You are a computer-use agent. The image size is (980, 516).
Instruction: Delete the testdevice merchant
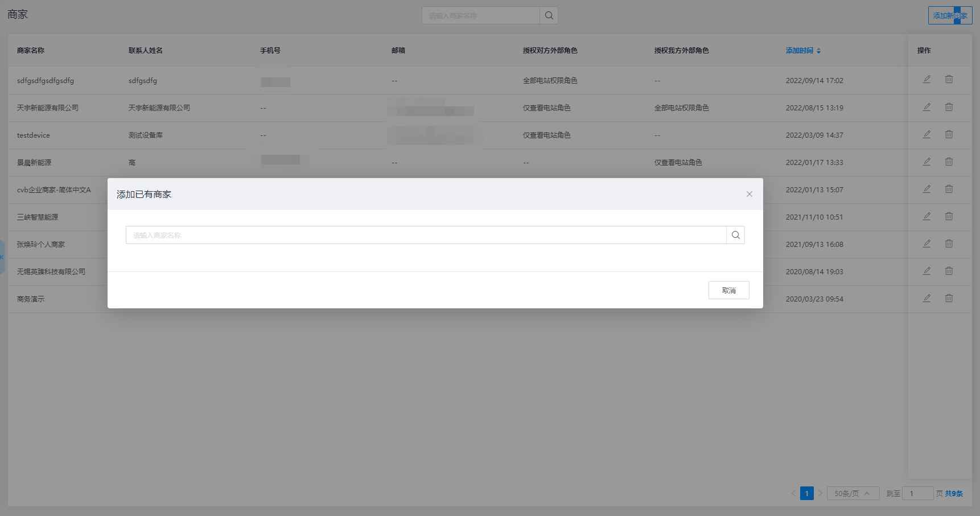(949, 134)
